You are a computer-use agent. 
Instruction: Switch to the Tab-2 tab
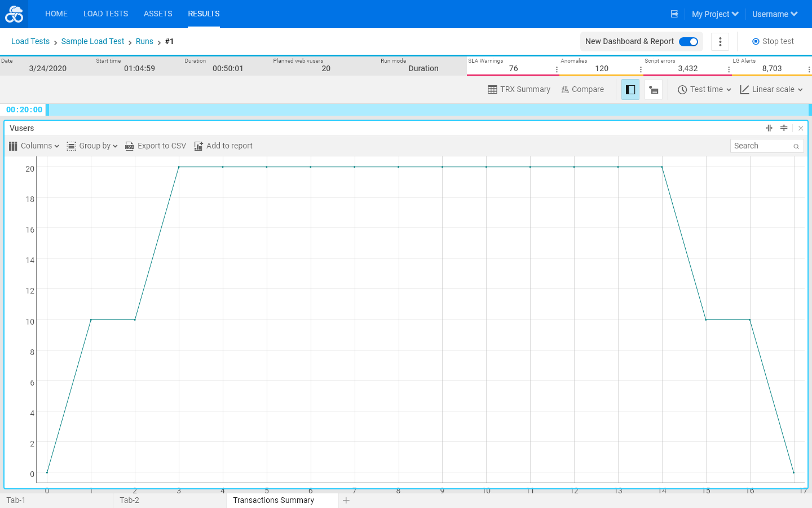[x=129, y=500]
